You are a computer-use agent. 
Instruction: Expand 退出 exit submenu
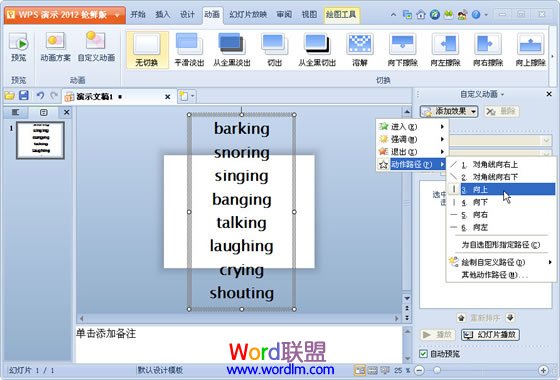(x=412, y=151)
